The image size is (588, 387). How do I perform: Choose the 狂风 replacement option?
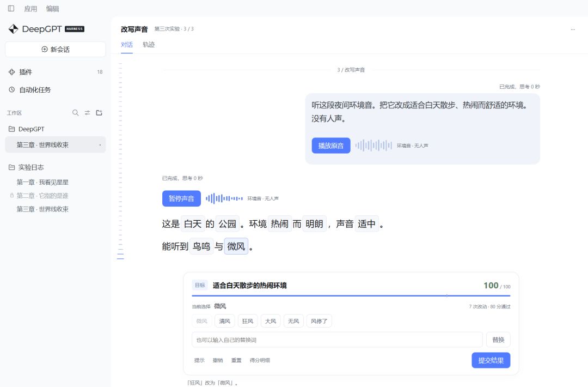pos(248,321)
